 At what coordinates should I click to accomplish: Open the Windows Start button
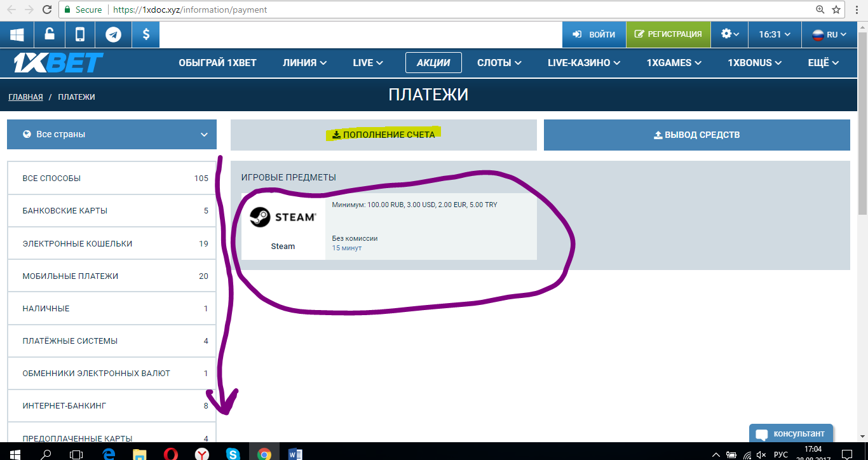click(15, 454)
